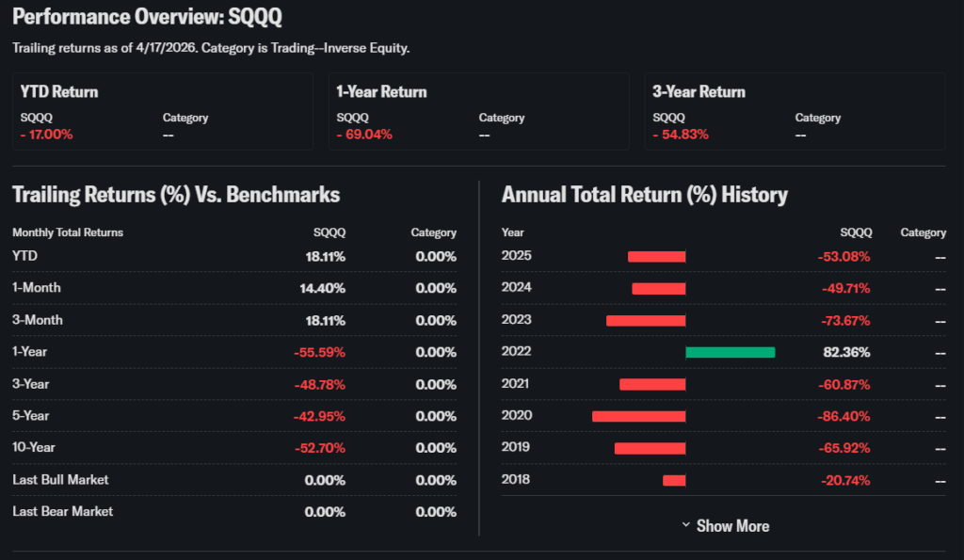Click the 82.36% value for 2022
964x560 pixels.
847,352
